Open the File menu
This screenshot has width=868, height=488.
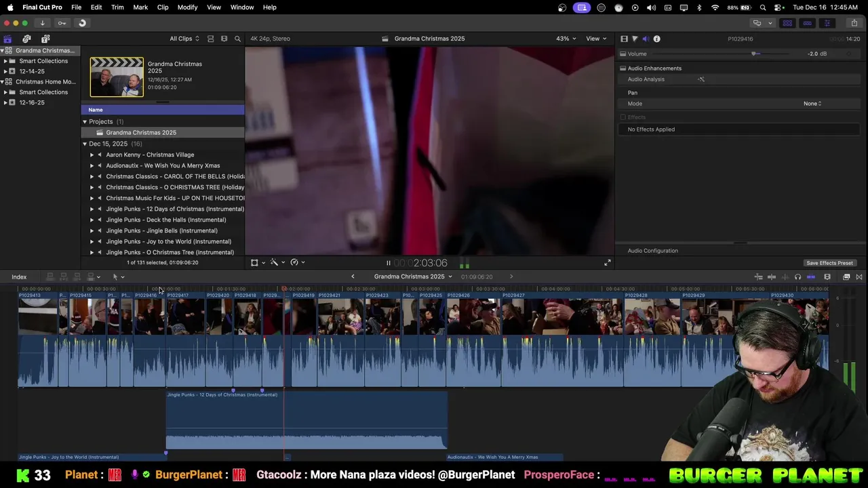click(x=77, y=7)
